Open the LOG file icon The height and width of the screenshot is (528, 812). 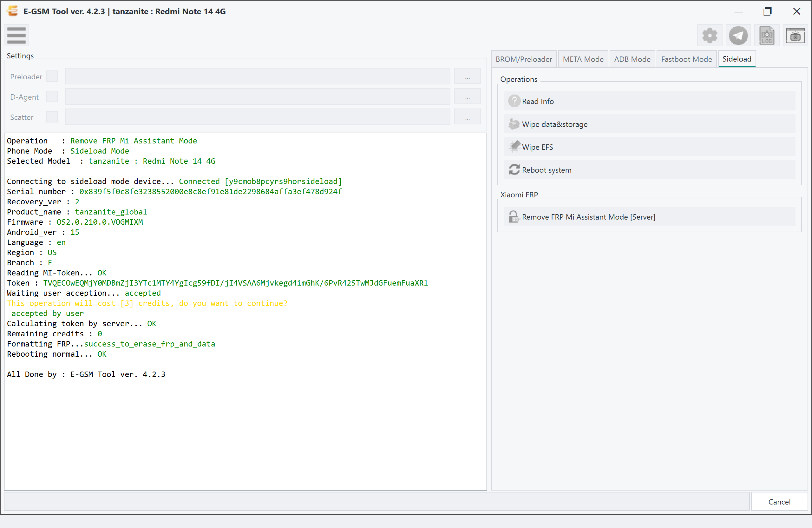767,36
